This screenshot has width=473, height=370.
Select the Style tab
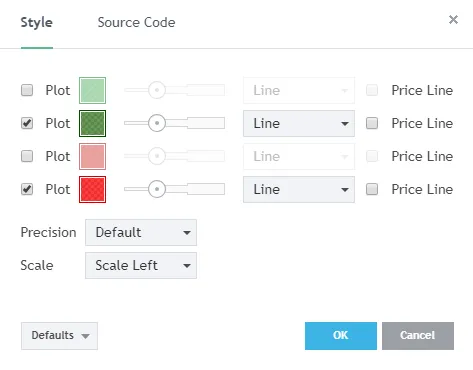[37, 22]
